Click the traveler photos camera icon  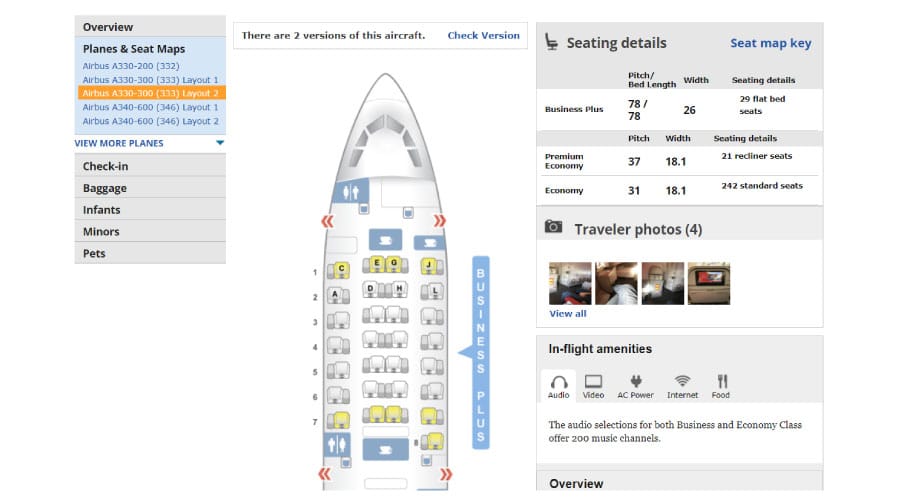tap(553, 228)
